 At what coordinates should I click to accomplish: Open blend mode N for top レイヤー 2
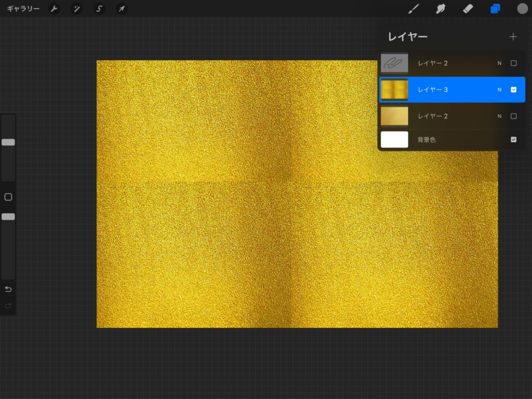(x=499, y=63)
